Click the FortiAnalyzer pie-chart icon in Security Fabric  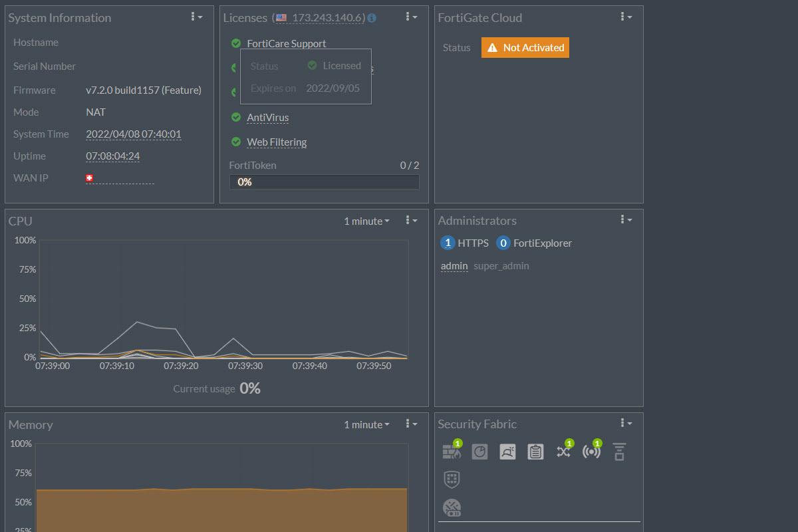tap(479, 452)
